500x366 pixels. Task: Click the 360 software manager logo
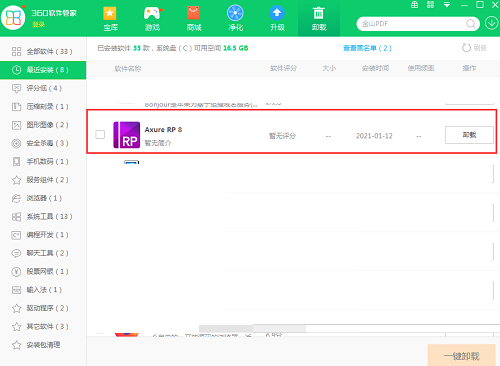13,17
